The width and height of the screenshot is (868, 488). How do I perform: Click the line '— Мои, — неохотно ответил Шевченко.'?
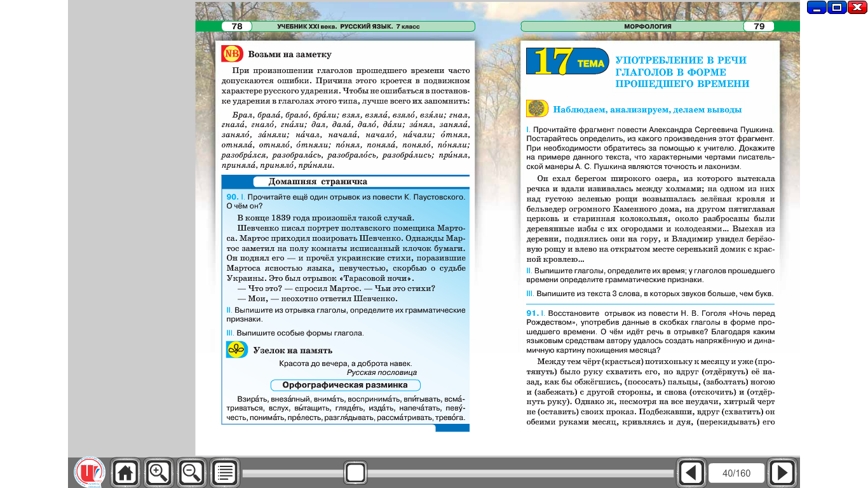coord(317,299)
